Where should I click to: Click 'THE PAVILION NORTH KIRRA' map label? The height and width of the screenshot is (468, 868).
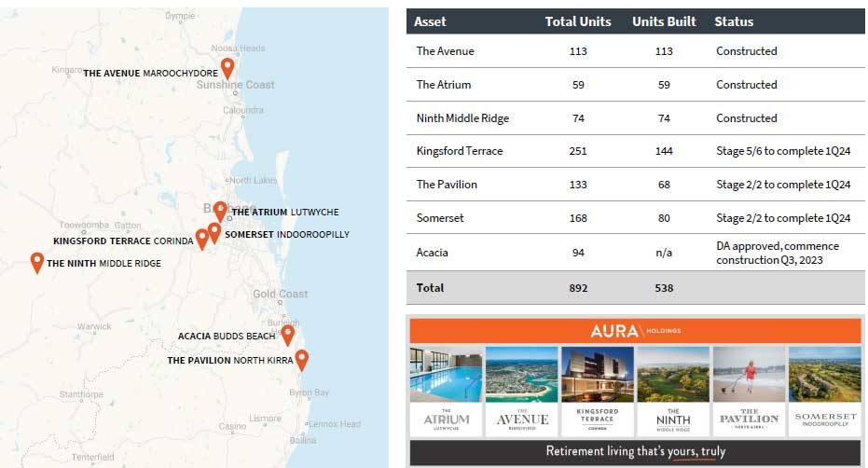(x=229, y=361)
